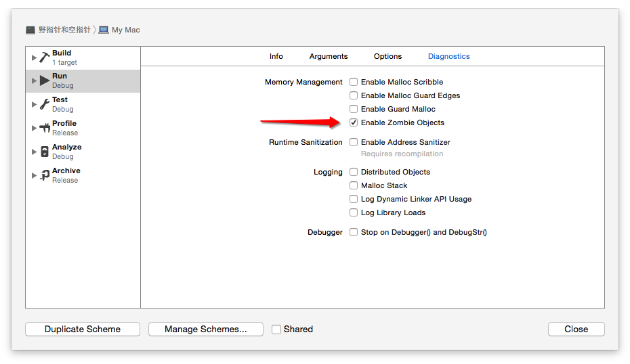Click the scheme icon in breadcrumb
The height and width of the screenshot is (364, 630).
(30, 30)
